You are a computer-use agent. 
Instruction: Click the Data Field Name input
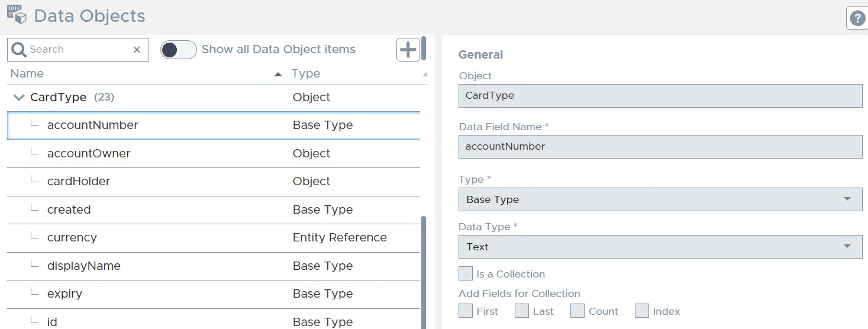point(660,147)
